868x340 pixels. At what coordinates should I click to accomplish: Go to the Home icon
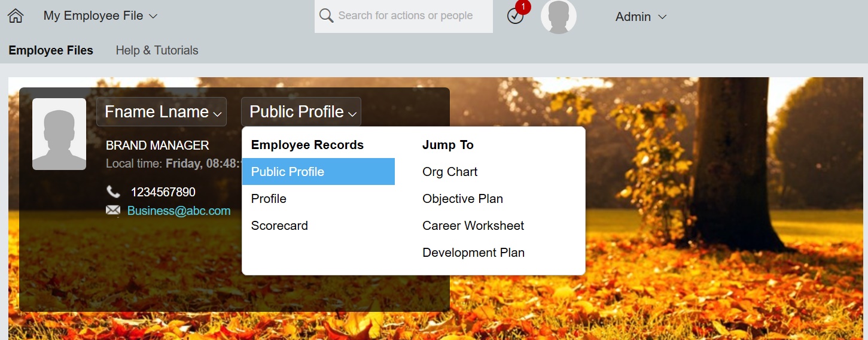(x=16, y=16)
